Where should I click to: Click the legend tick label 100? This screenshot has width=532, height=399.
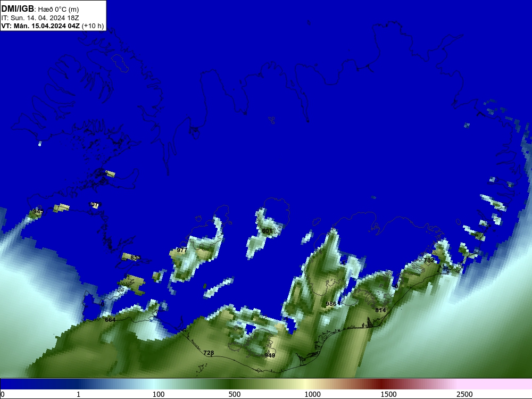(159, 394)
